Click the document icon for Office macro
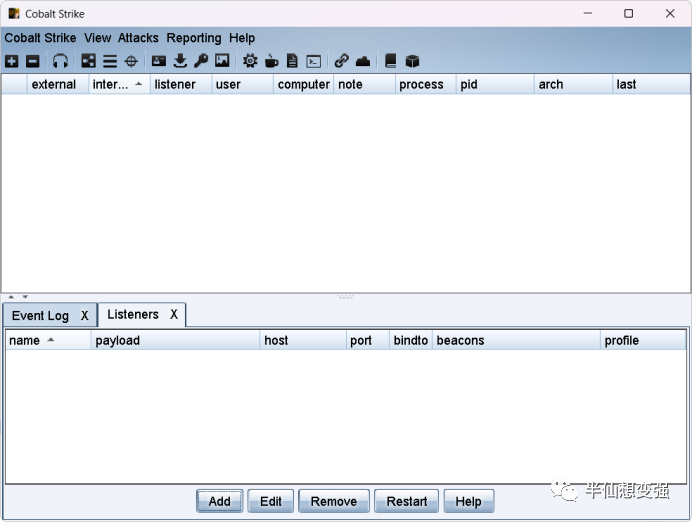692x522 pixels. point(292,61)
